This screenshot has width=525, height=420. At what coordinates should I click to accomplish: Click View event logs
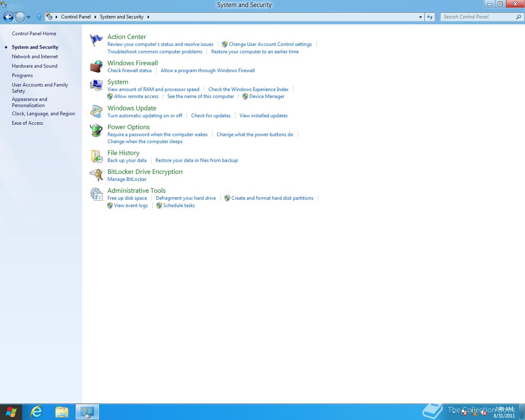(x=131, y=205)
